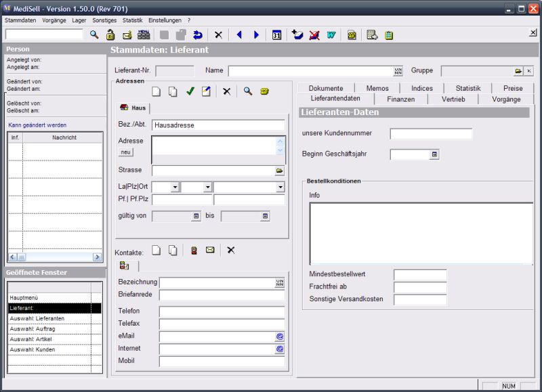Viewport: 542px width, 392px height.
Task: Click the envelope icon next to Kontakte
Action: (x=209, y=249)
